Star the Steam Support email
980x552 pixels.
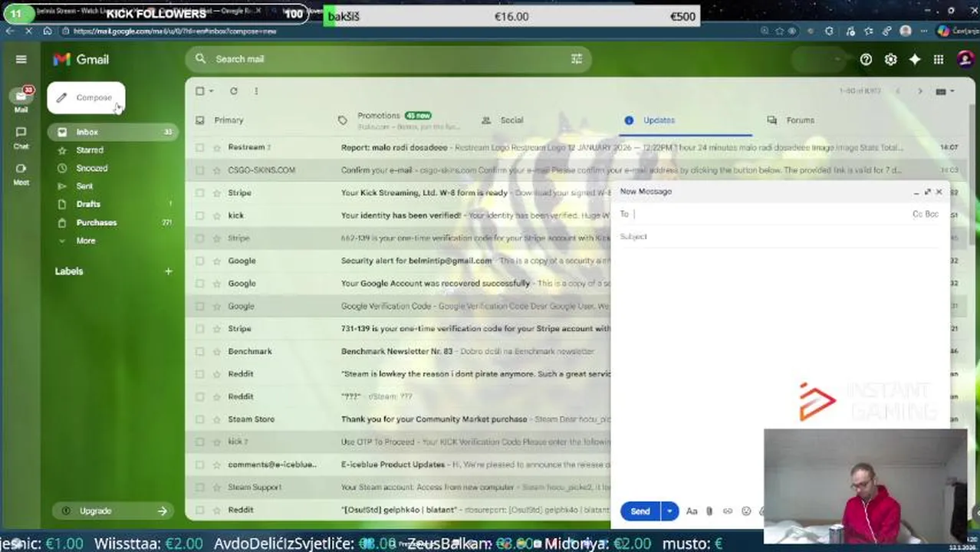[217, 487]
